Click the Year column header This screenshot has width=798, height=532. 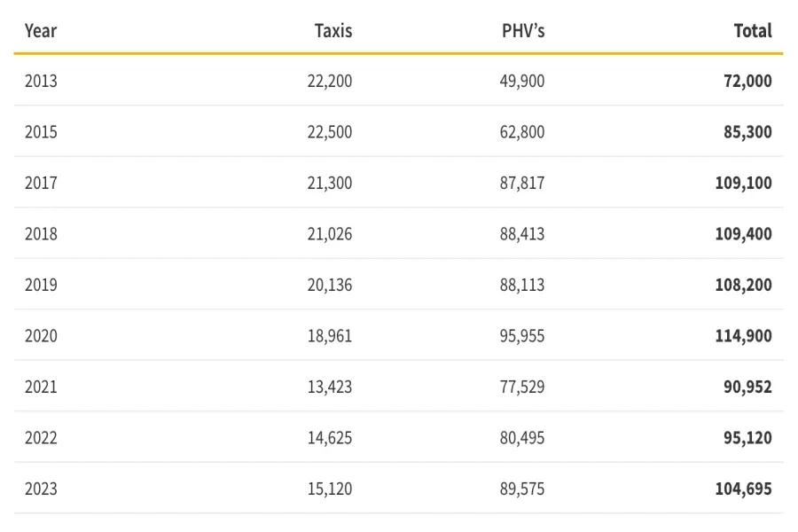[x=41, y=31]
